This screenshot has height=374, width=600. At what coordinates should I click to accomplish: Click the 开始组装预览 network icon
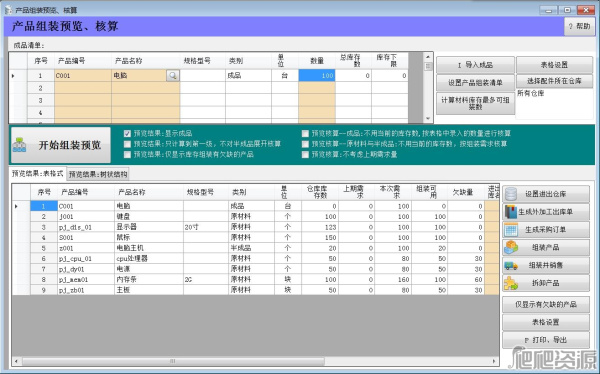click(x=20, y=145)
